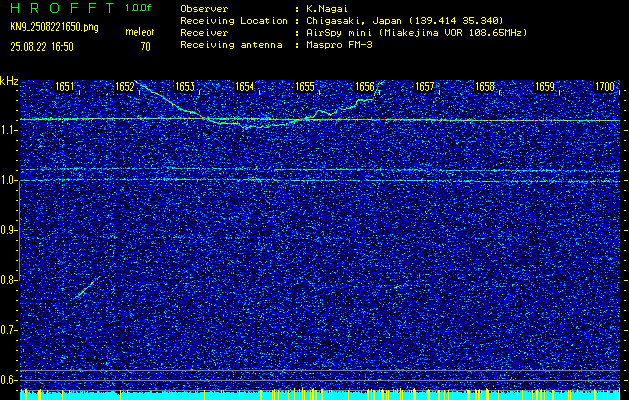
Task: Click the Receiving antenna label
Action: tap(231, 45)
